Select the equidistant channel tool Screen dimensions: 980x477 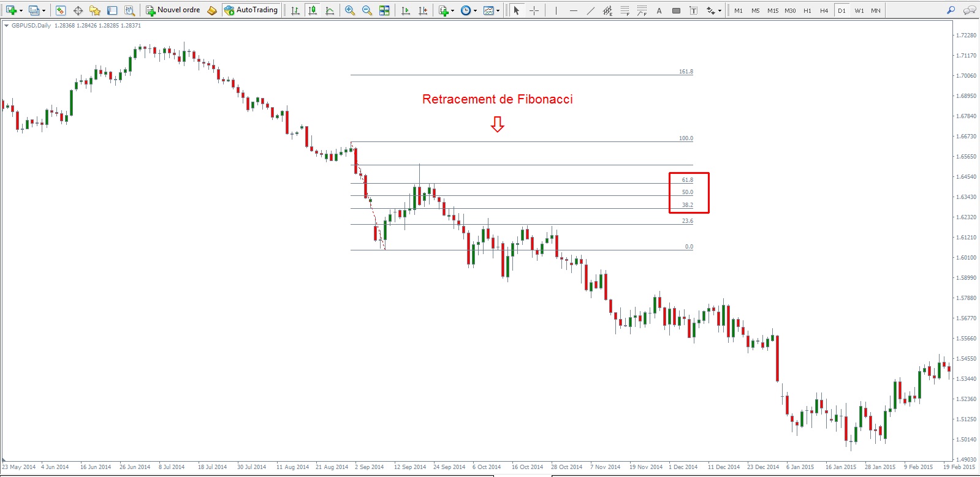[607, 10]
